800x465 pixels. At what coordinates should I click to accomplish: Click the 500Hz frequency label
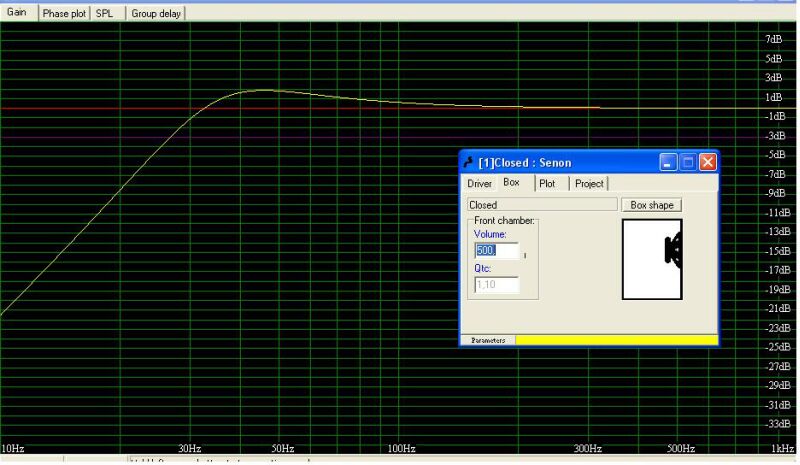(681, 449)
